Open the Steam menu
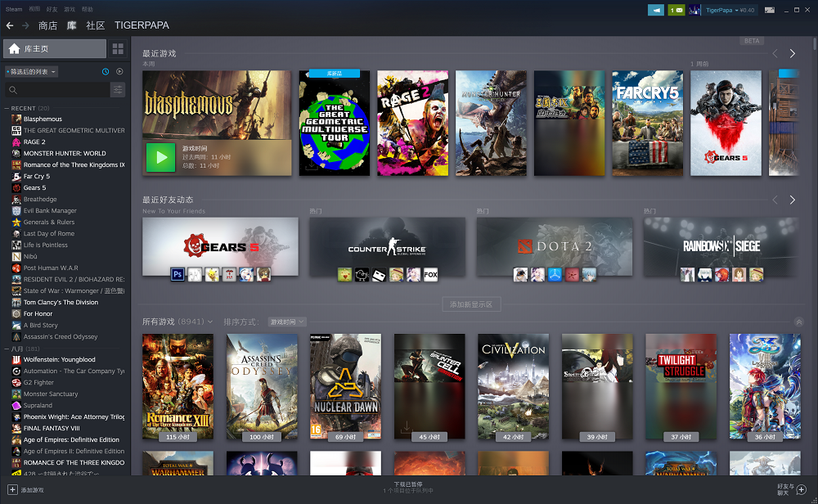The width and height of the screenshot is (818, 504). coord(14,9)
